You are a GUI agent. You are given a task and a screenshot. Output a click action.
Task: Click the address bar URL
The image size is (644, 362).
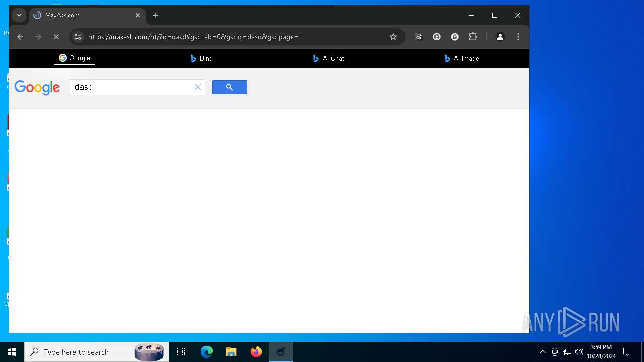click(195, 37)
